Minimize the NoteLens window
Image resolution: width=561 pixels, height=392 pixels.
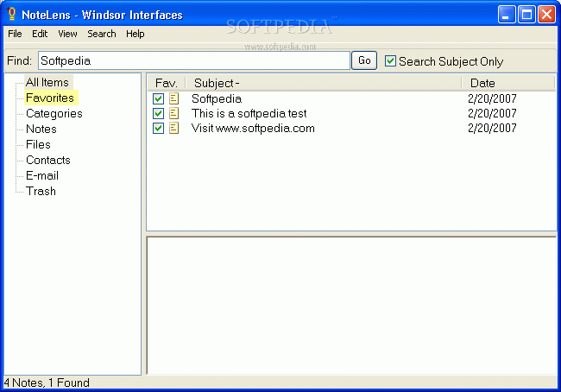[507, 15]
